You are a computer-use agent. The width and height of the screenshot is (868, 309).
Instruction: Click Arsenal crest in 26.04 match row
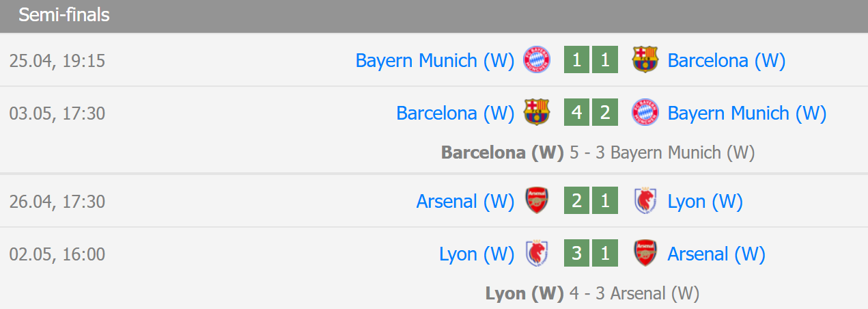click(x=537, y=201)
